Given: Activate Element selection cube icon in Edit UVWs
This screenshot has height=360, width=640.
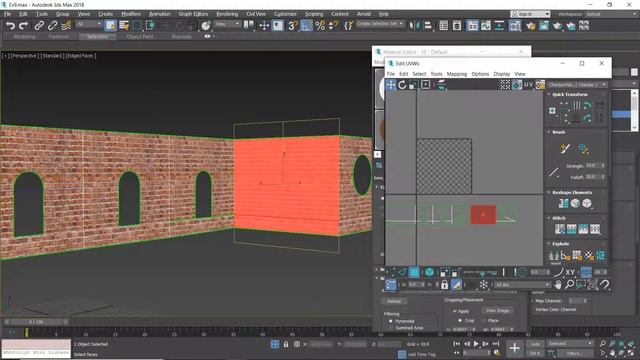Looking at the screenshot, I should [429, 272].
